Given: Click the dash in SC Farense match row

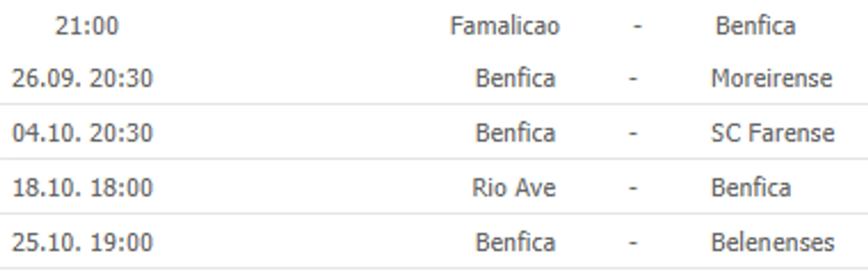Looking at the screenshot, I should tap(633, 133).
